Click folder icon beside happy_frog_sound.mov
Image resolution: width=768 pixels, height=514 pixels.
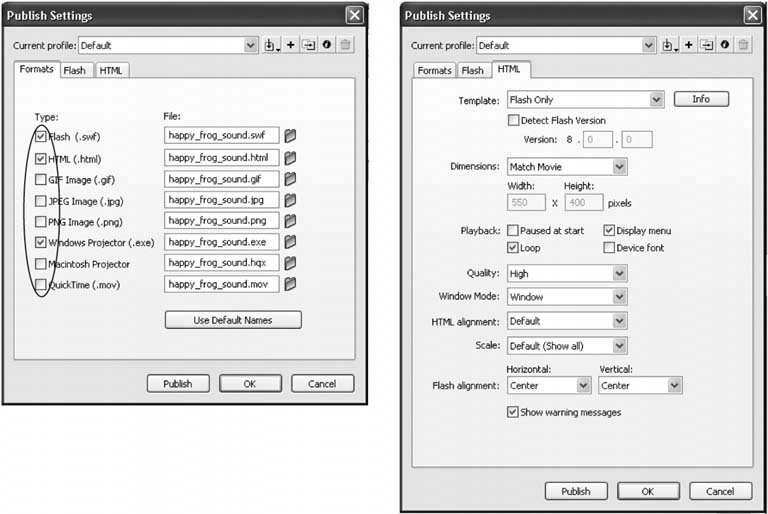291,284
